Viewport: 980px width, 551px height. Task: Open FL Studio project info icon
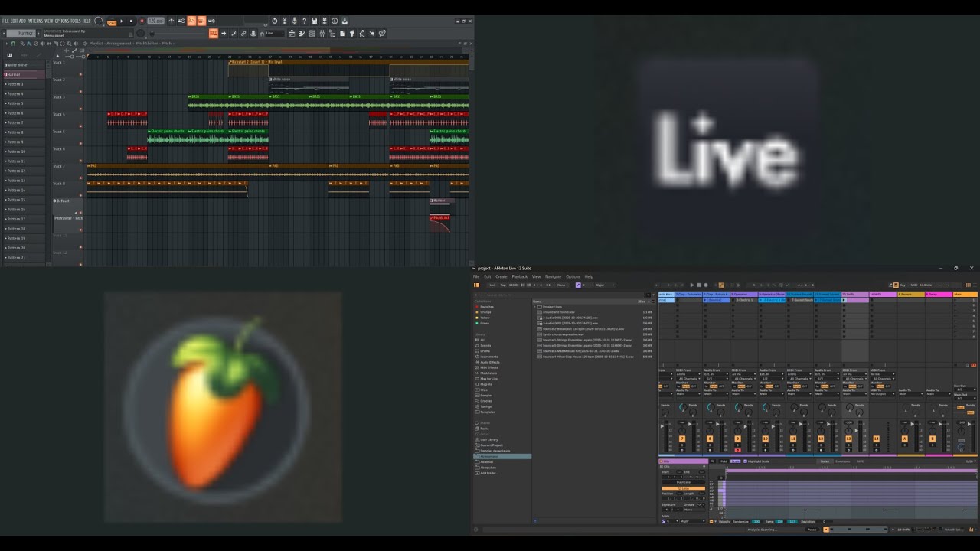[x=335, y=21]
